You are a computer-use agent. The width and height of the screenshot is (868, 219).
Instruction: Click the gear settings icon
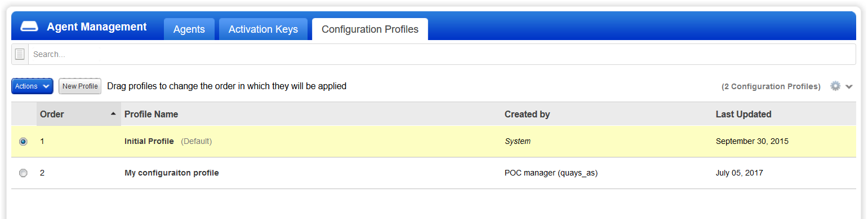click(836, 86)
